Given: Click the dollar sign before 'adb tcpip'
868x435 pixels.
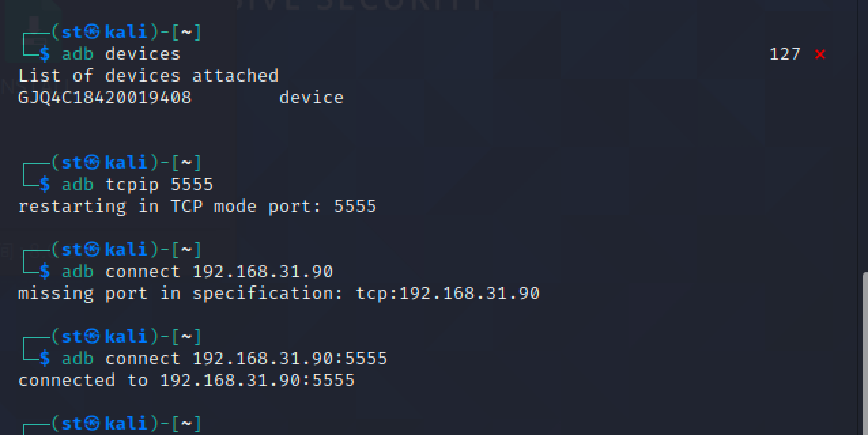Looking at the screenshot, I should (45, 184).
